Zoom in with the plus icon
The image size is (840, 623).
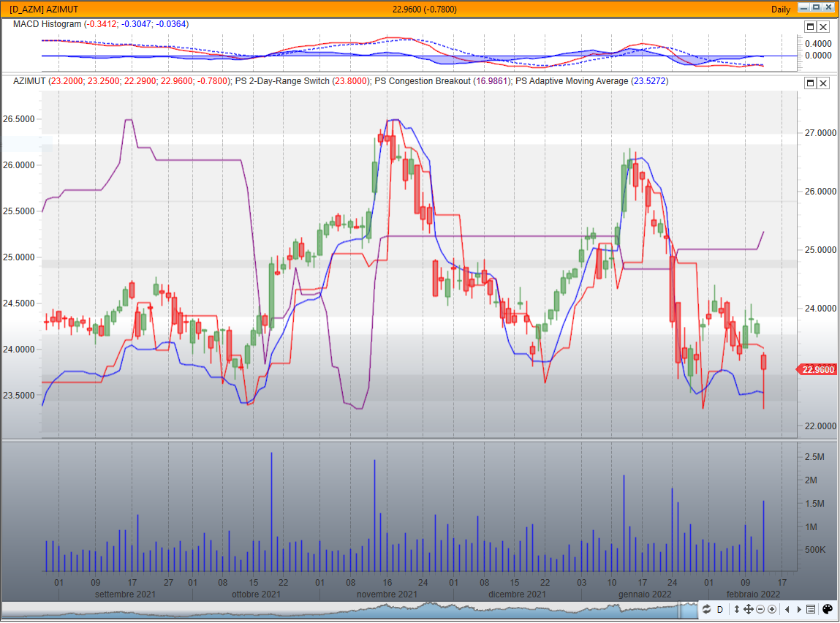(772, 609)
